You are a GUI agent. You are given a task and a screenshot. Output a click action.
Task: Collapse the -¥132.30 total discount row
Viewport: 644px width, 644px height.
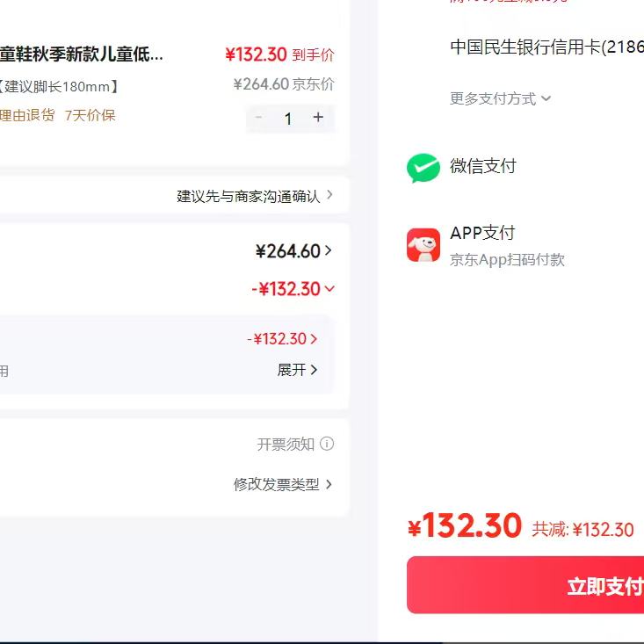293,289
